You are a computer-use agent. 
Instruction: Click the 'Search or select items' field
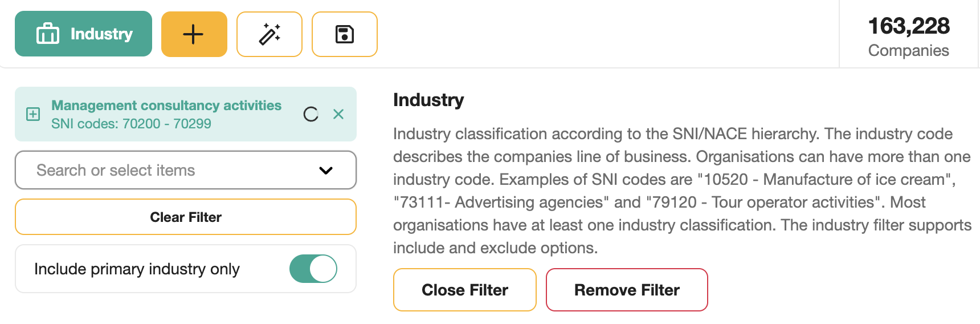click(x=171, y=170)
